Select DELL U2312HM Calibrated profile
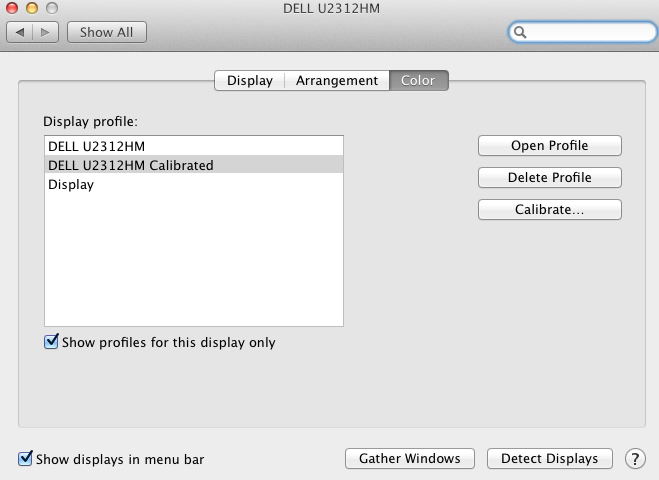 pos(194,165)
